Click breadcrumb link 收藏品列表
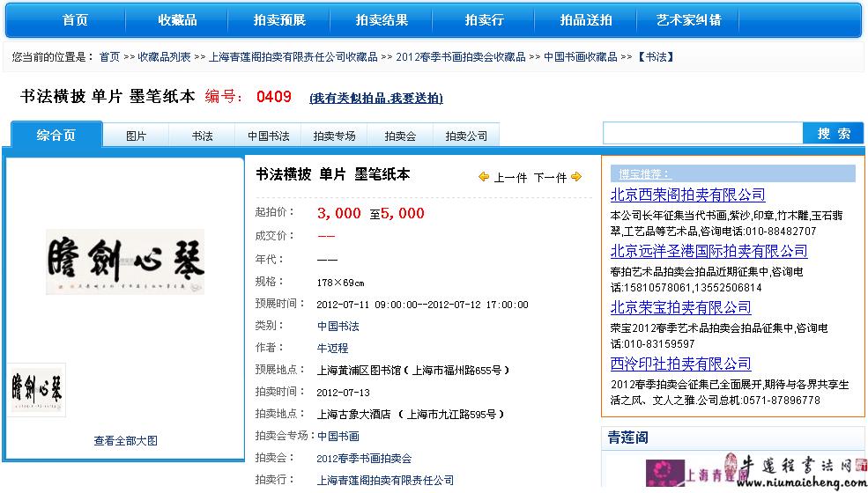The width and height of the screenshot is (868, 493). point(165,57)
